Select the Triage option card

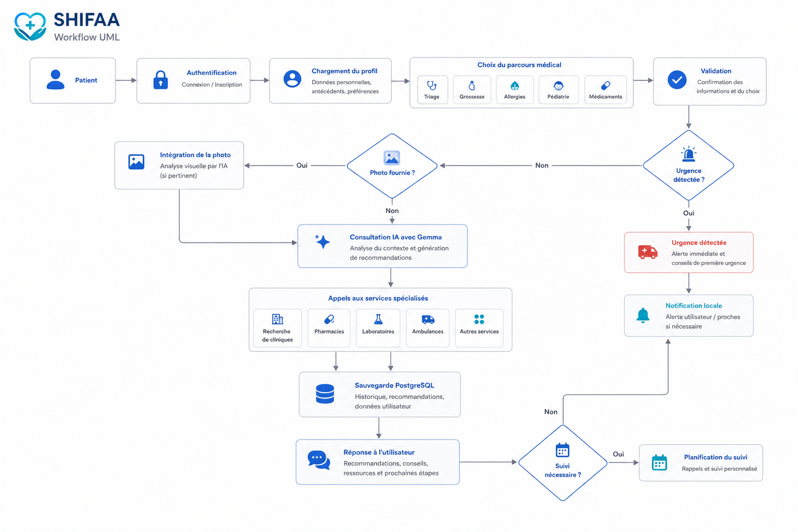[432, 89]
